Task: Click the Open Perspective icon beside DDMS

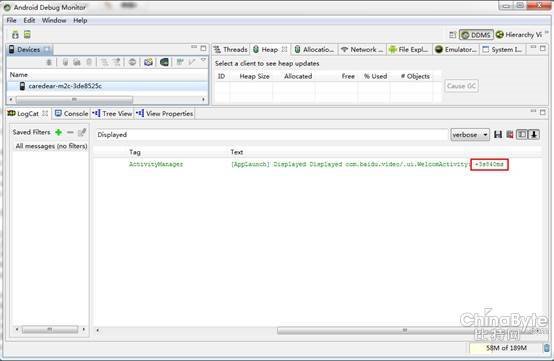Action: 453,35
